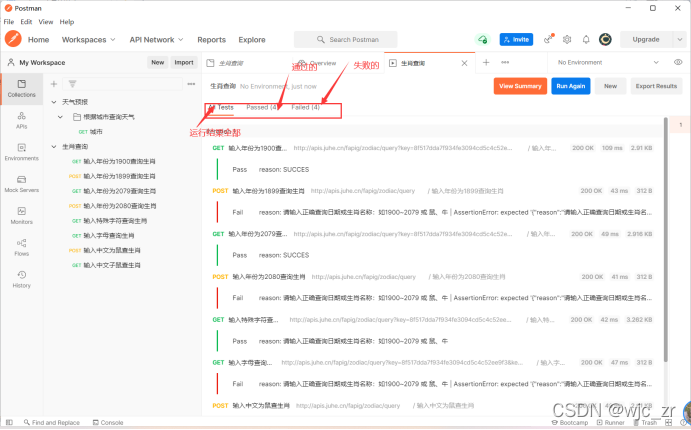Image resolution: width=691 pixels, height=430 pixels.
Task: Open the API Network dropdown
Action: (x=156, y=40)
